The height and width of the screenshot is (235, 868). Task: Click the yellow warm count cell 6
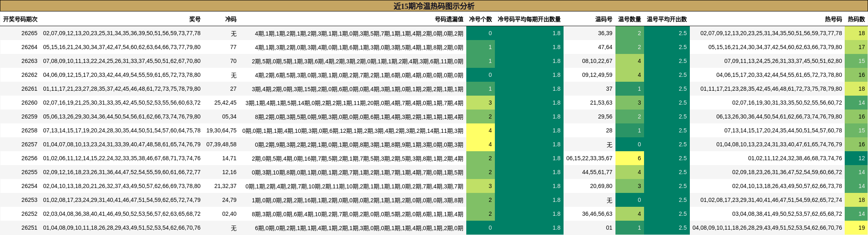[630, 158]
